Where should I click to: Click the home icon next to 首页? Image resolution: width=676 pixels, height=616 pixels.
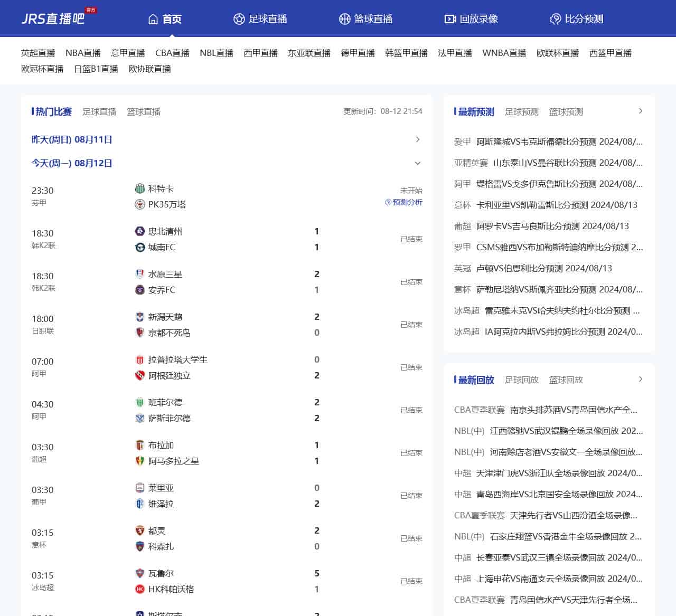[153, 19]
